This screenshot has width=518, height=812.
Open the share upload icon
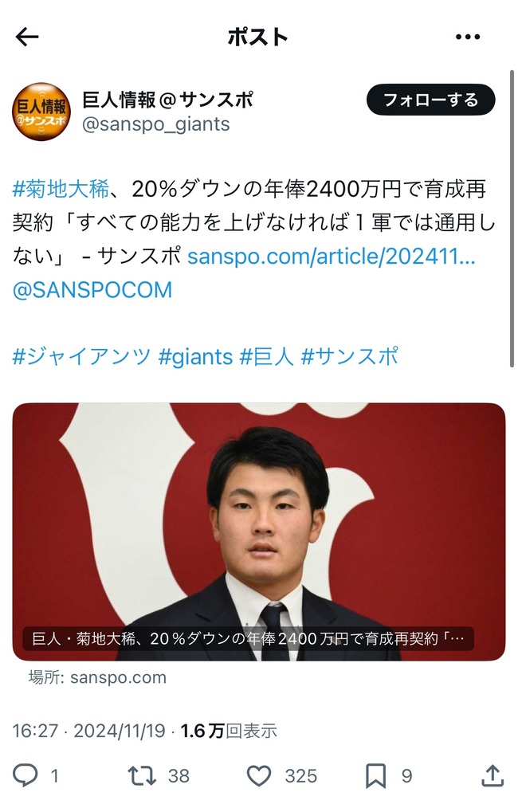(x=492, y=775)
